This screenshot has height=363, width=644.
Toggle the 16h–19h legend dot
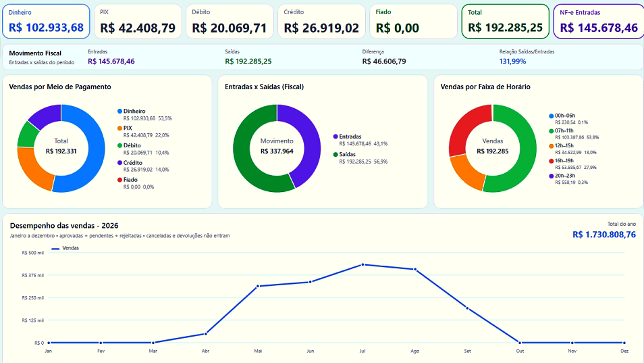point(551,161)
